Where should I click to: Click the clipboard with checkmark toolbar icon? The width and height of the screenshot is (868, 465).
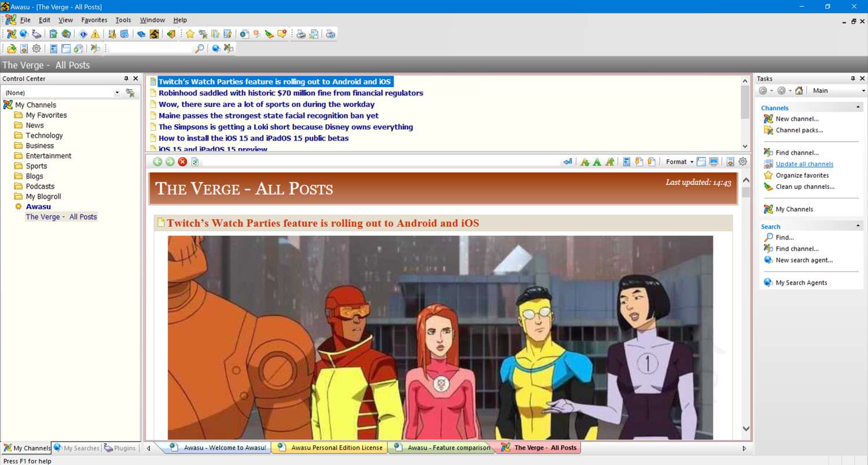click(x=53, y=34)
